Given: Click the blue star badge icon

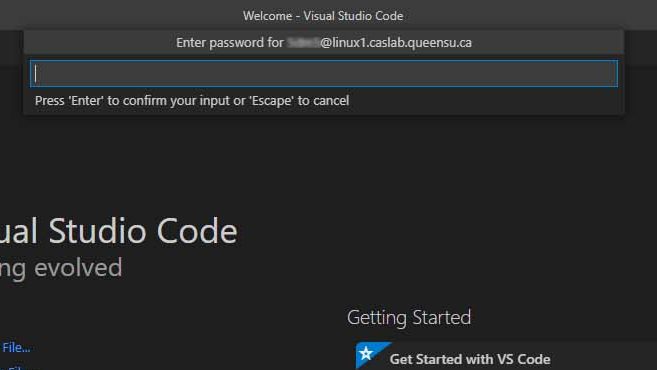Looking at the screenshot, I should [x=370, y=354].
